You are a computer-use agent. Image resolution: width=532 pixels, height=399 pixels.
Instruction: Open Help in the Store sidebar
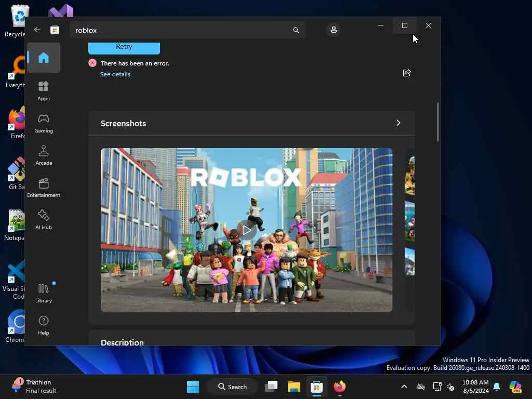(44, 326)
